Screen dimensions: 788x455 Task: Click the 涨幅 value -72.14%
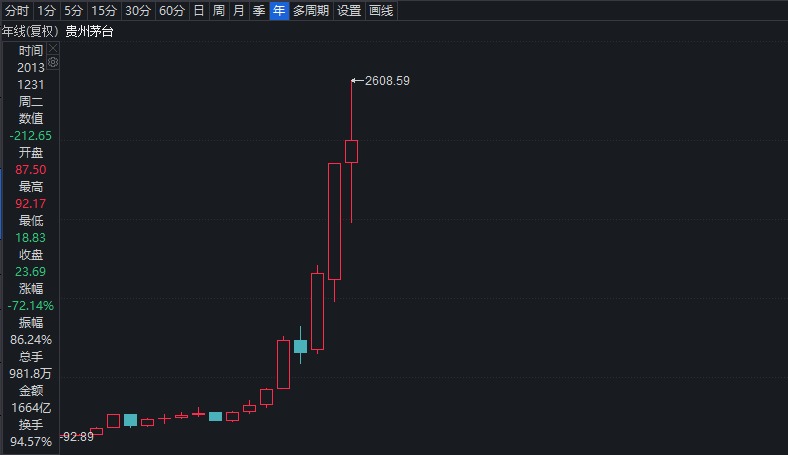point(31,306)
